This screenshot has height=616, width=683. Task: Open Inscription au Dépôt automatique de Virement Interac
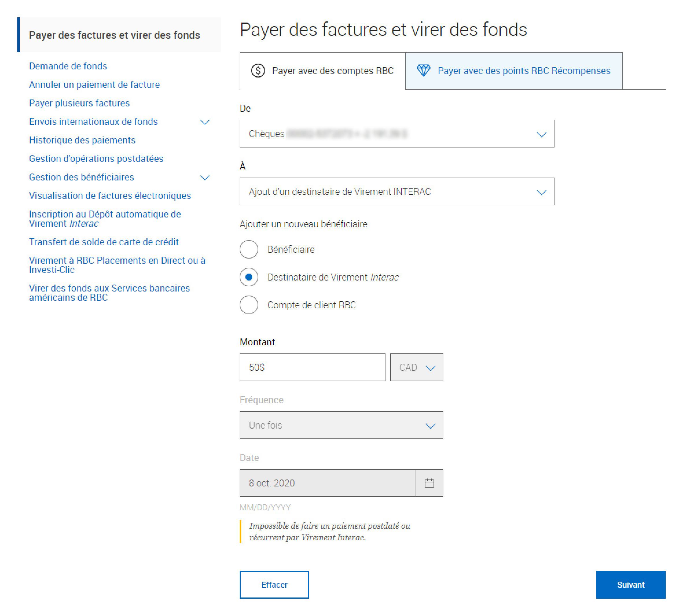tap(105, 219)
